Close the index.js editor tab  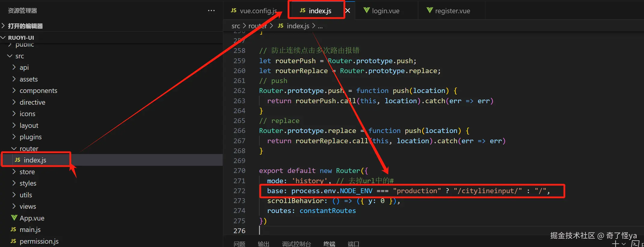tap(348, 11)
